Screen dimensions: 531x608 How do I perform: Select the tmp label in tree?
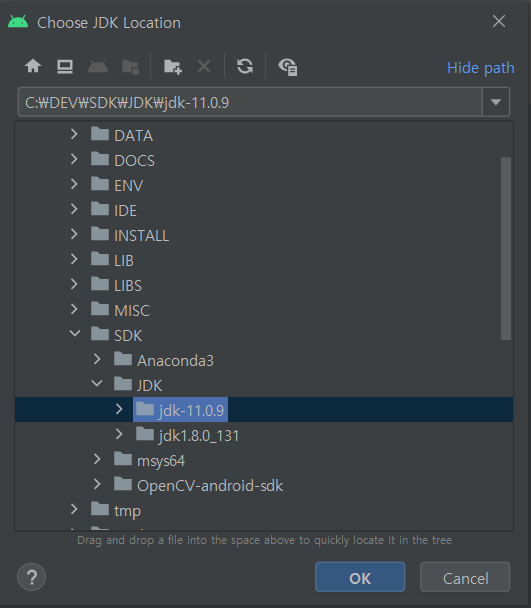[127, 511]
